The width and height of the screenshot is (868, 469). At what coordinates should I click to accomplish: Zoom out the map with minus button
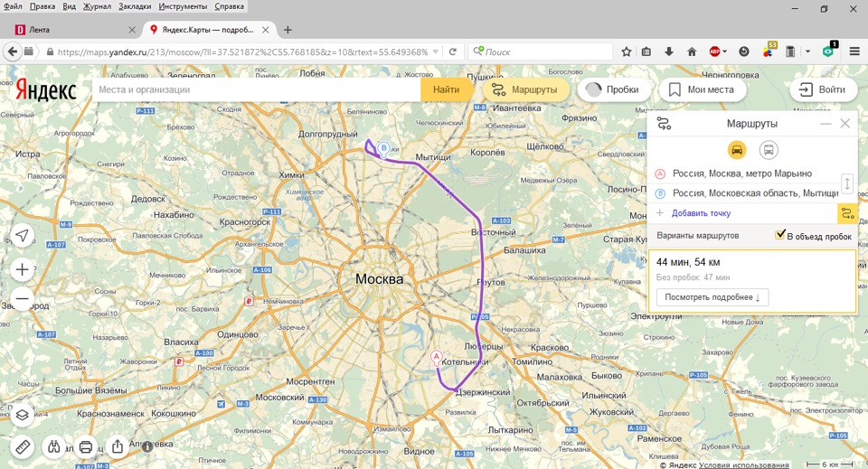coord(22,298)
